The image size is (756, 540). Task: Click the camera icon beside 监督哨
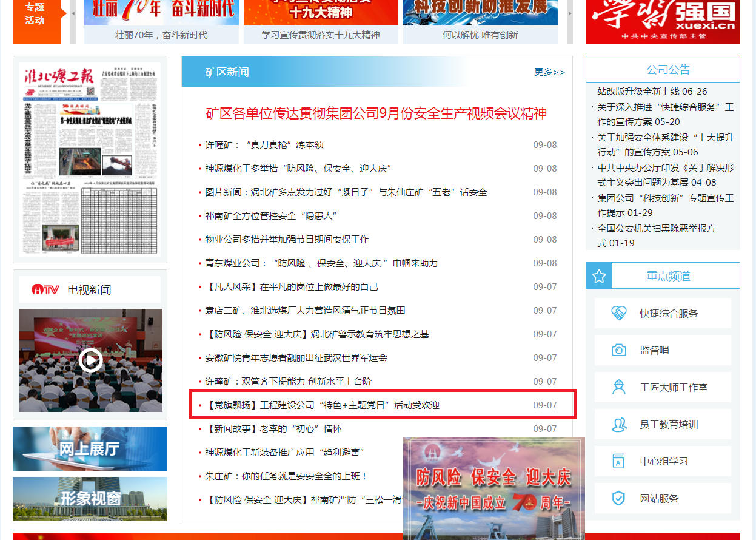tap(618, 350)
